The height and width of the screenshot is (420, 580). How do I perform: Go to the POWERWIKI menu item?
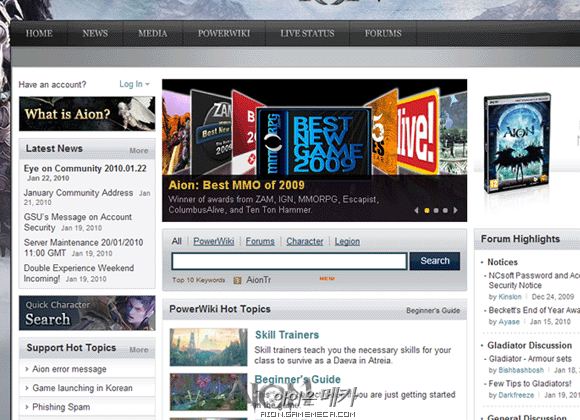[224, 33]
